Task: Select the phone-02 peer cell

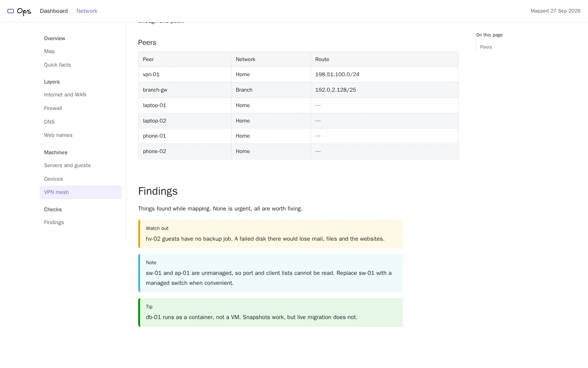Action: click(185, 151)
